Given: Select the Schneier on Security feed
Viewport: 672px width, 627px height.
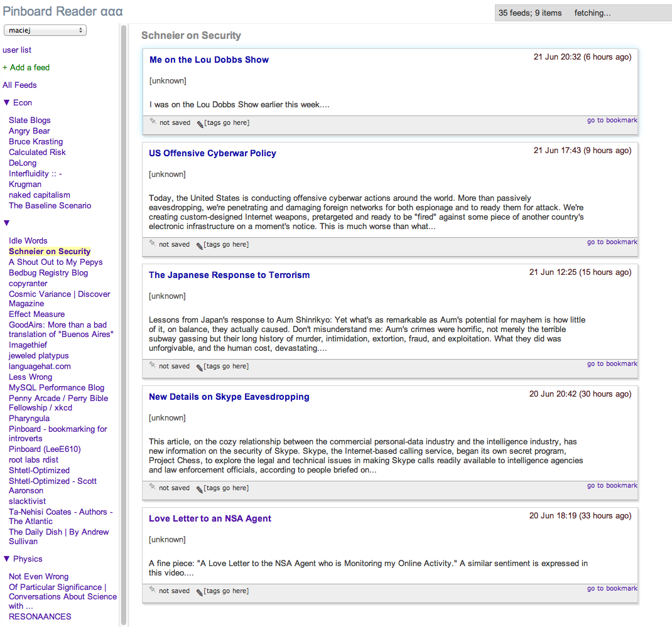Looking at the screenshot, I should (x=50, y=252).
